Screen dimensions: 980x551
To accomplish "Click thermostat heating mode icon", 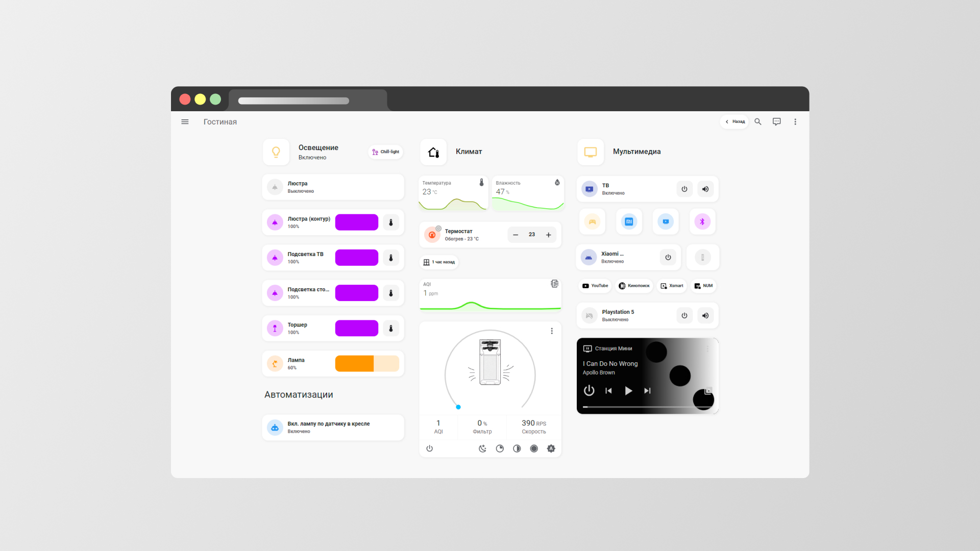I will [431, 234].
